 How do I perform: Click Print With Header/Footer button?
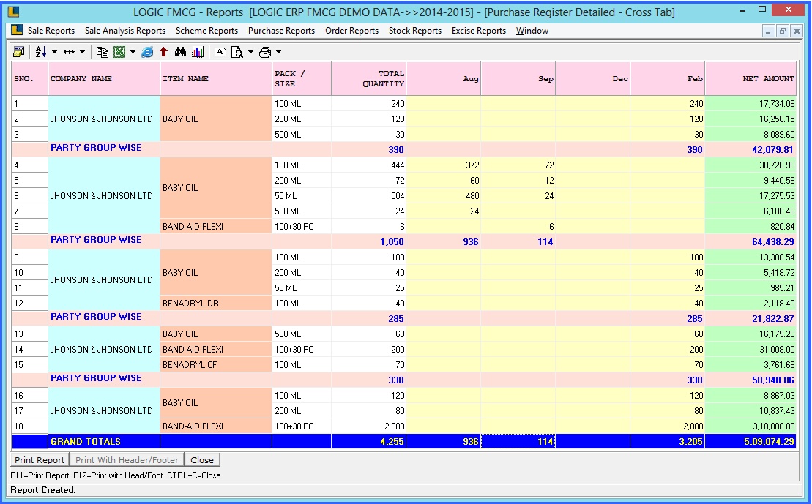127,460
